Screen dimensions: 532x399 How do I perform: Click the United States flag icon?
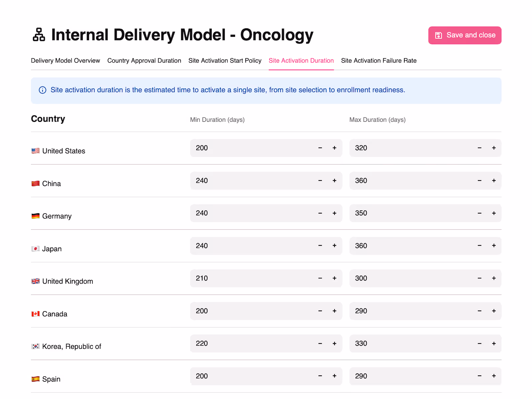(x=35, y=151)
